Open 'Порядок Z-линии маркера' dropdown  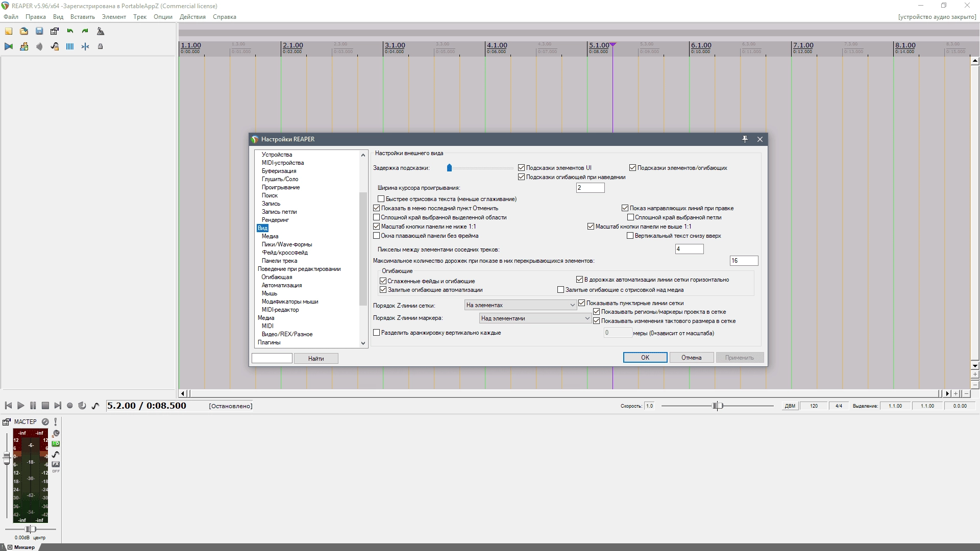click(x=535, y=318)
